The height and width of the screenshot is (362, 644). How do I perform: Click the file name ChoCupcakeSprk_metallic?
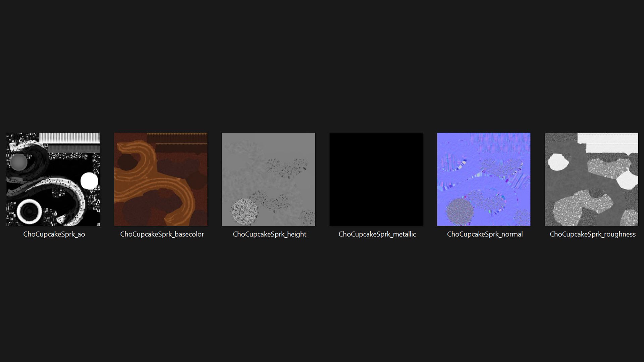(x=377, y=234)
